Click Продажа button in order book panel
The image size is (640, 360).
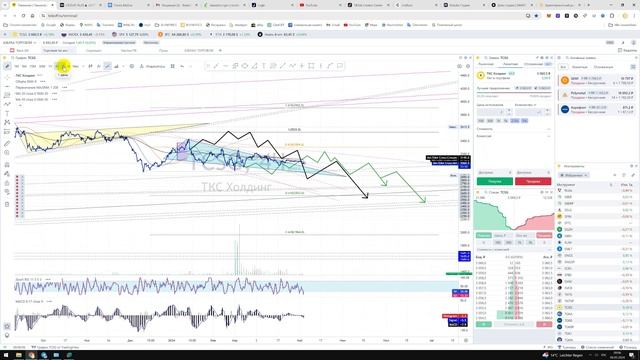[544, 236]
